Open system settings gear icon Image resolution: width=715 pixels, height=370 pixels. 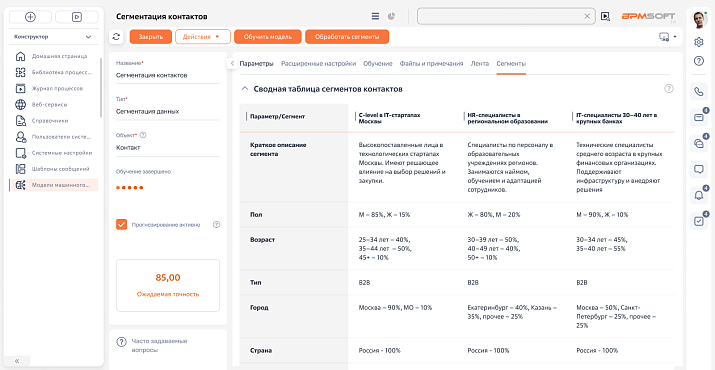click(698, 42)
